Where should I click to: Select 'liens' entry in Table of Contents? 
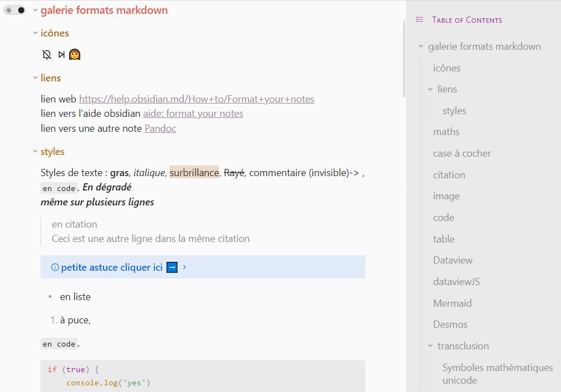click(x=447, y=89)
